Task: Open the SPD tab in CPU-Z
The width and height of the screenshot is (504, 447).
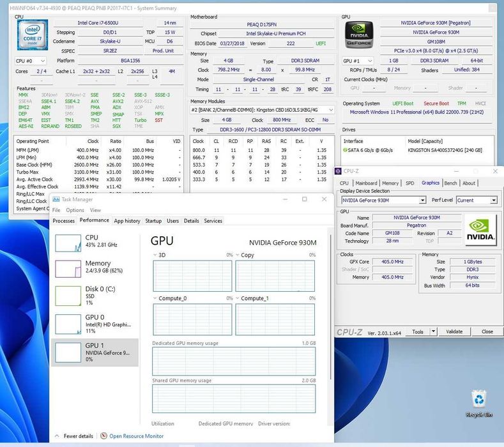Action: (409, 183)
